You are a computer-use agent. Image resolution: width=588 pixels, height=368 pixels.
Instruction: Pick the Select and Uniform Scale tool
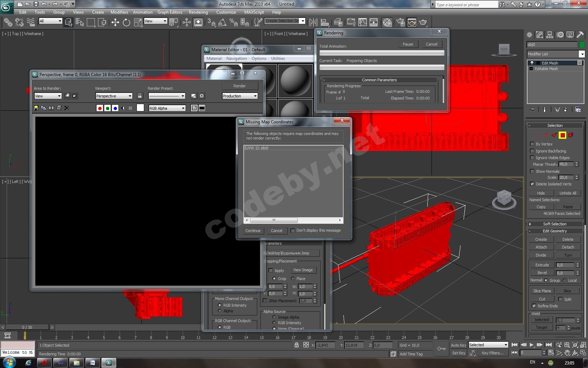pos(138,22)
